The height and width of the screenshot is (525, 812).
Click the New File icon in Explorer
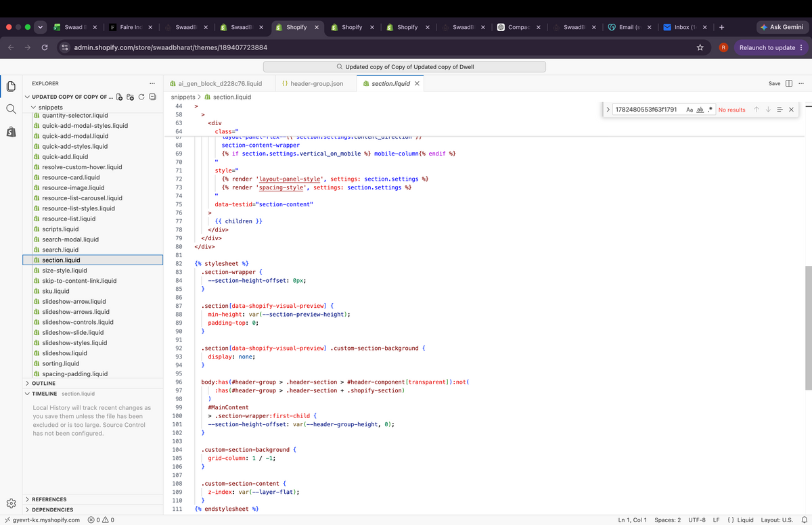click(120, 97)
